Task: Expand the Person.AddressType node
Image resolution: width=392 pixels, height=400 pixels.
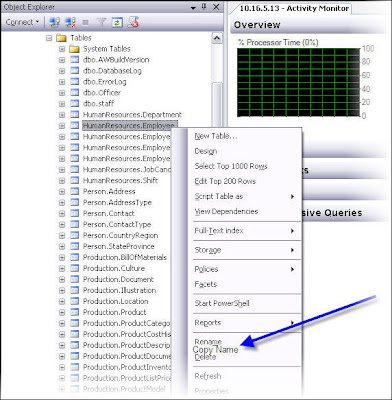Action: point(62,203)
